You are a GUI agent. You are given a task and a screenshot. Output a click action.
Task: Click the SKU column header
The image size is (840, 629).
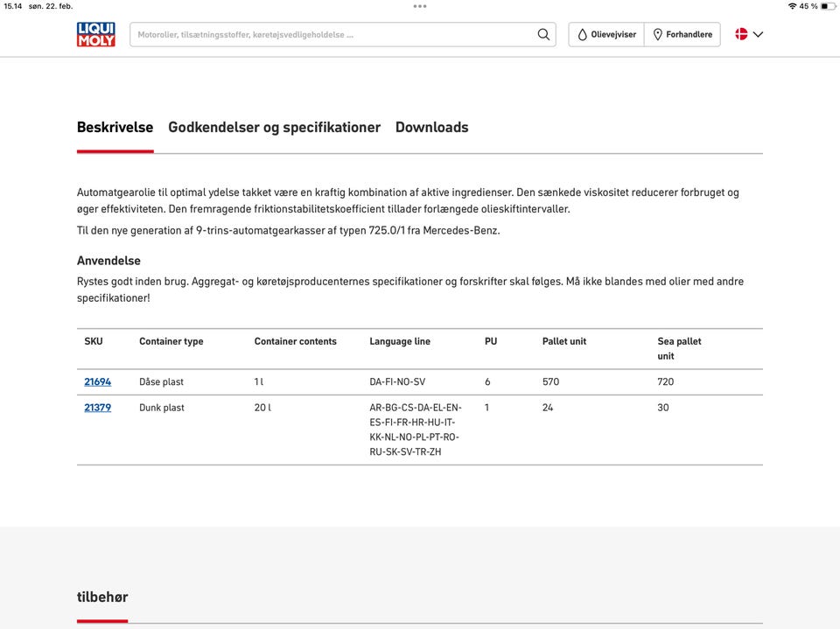(x=94, y=341)
